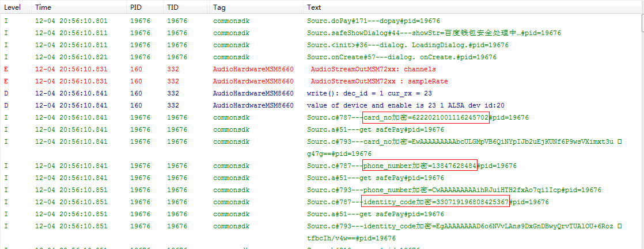This screenshot has width=644, height=249.
Task: Select the time 12-04 20:56:10.821
Action: [x=71, y=57]
